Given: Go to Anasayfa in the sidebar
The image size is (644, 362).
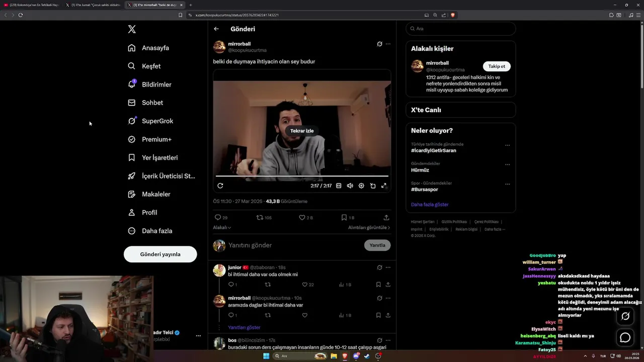Looking at the screenshot, I should click(x=148, y=48).
